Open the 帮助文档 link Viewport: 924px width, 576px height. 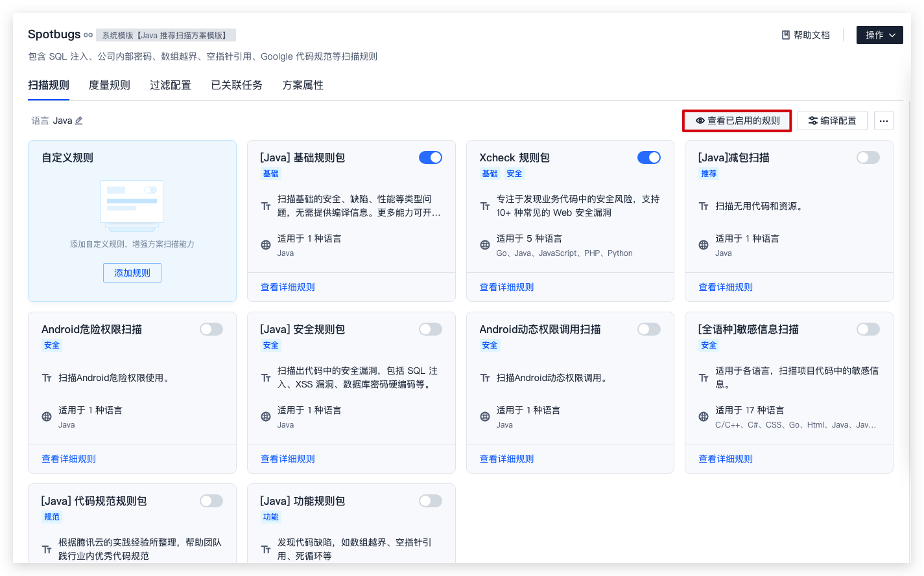(x=806, y=35)
